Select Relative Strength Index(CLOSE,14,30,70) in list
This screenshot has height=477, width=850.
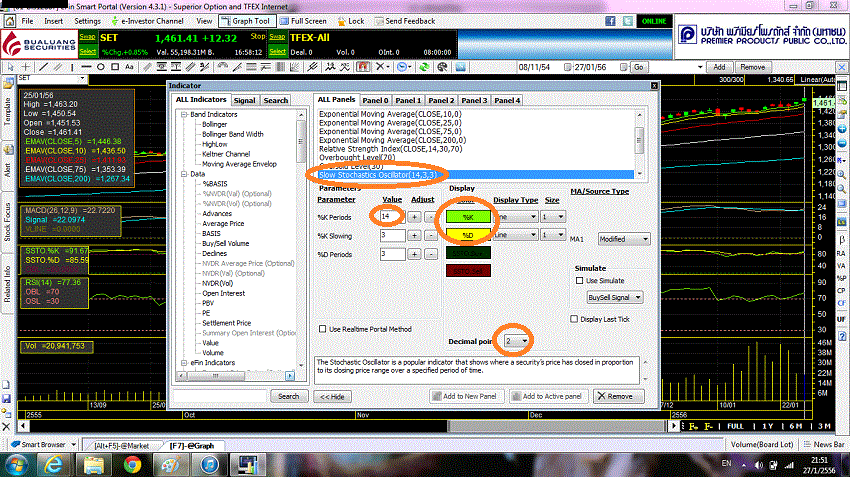tap(390, 149)
